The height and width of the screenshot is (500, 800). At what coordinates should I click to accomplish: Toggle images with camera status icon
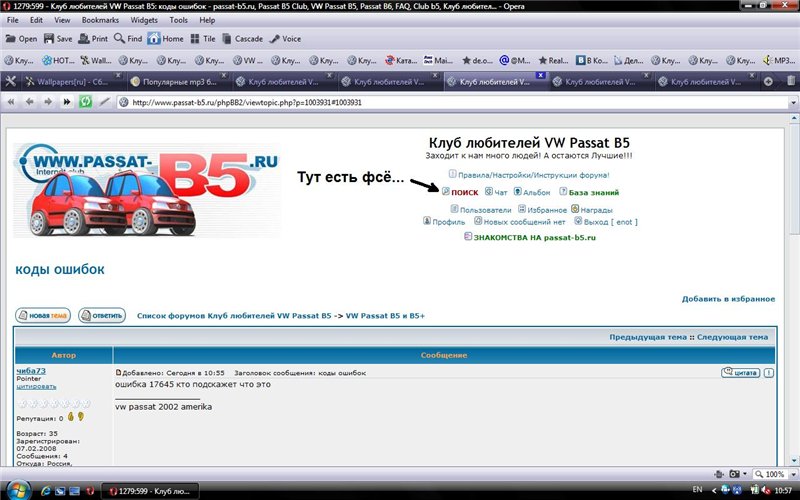click(734, 474)
